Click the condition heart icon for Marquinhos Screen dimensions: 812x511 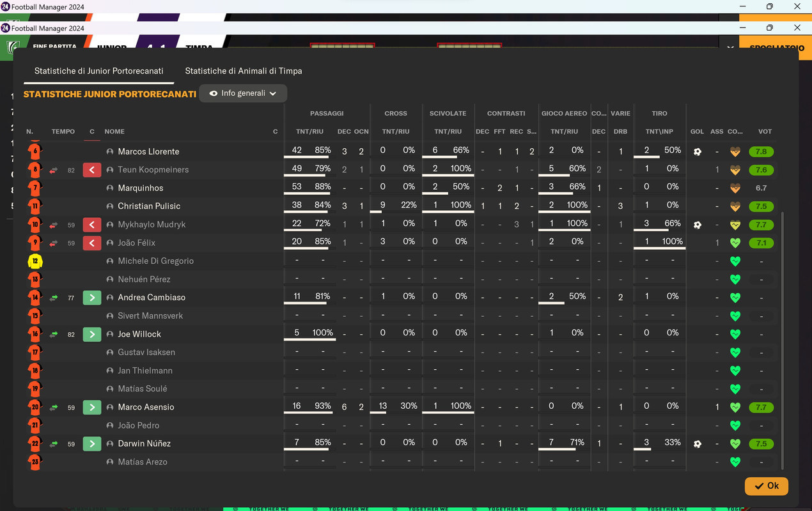point(735,188)
